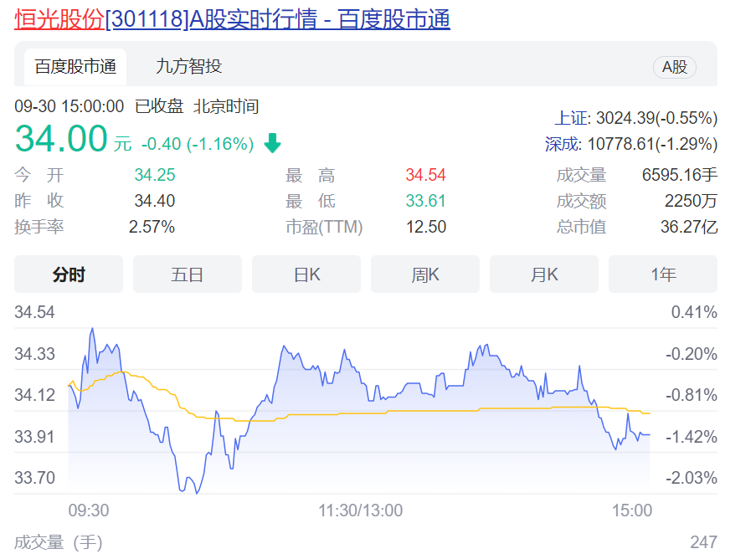Show the 五日 five-day chart
Screen dimensions: 756x554
coord(188,274)
